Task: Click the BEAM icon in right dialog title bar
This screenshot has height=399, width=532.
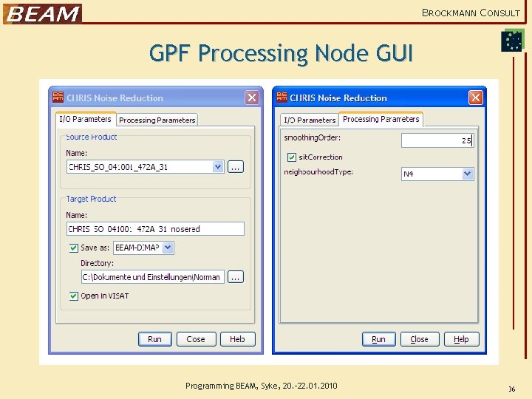Action: click(282, 98)
